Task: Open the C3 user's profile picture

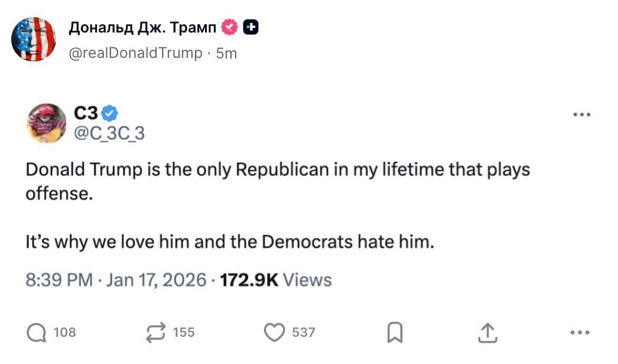Action: pyautogui.click(x=47, y=123)
